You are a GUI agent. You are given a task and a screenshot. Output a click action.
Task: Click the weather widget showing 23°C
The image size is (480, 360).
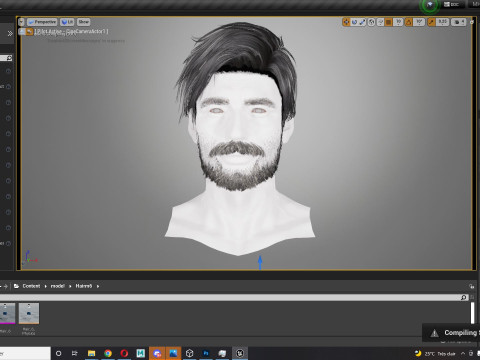[435, 353]
